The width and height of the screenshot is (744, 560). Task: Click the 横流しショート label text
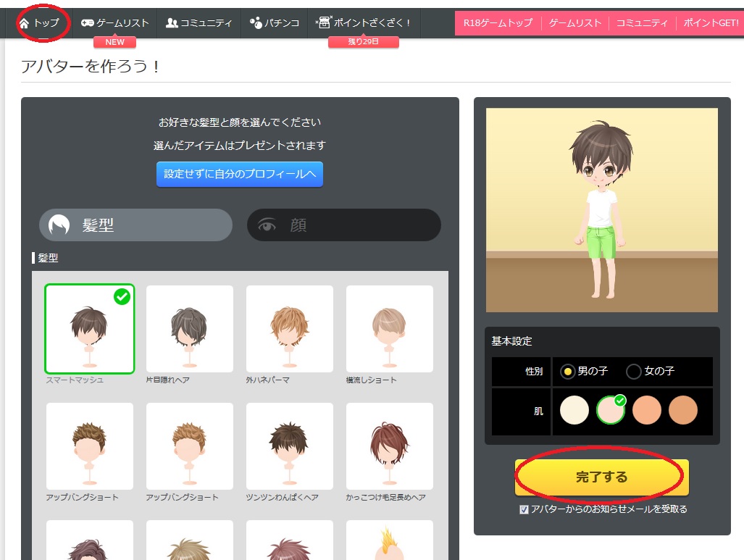372,380
